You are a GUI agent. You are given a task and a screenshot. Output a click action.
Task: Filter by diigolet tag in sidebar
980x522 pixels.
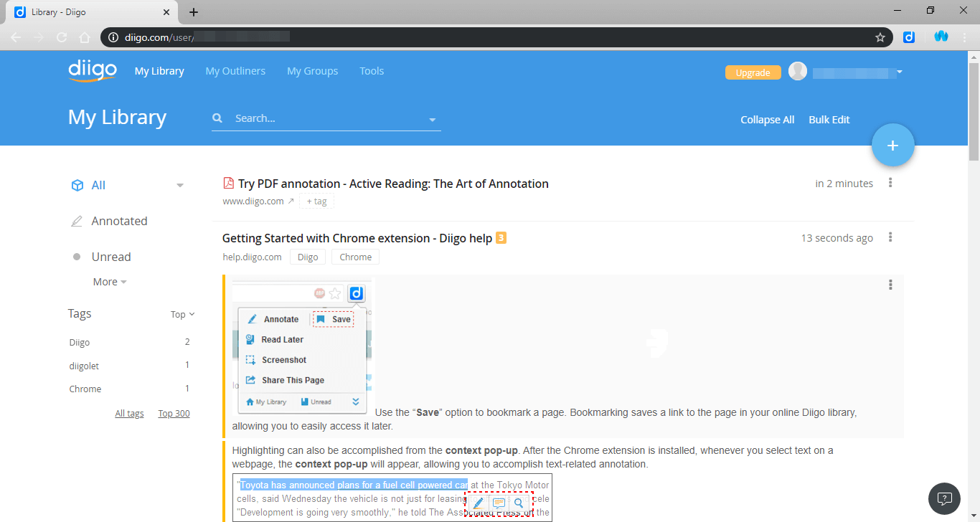[84, 366]
